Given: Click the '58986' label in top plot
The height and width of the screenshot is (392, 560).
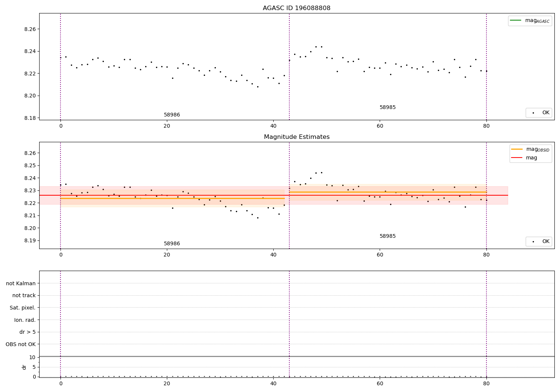Looking at the screenshot, I should pos(172,115).
